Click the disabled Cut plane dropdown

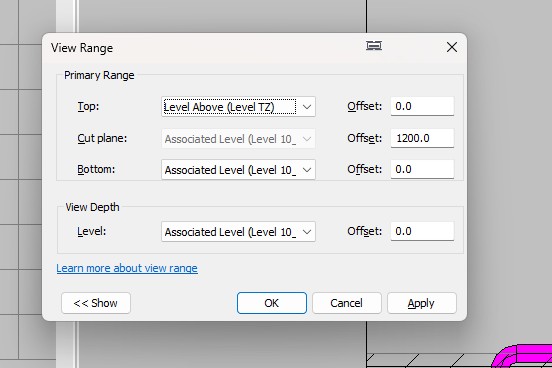click(x=238, y=139)
